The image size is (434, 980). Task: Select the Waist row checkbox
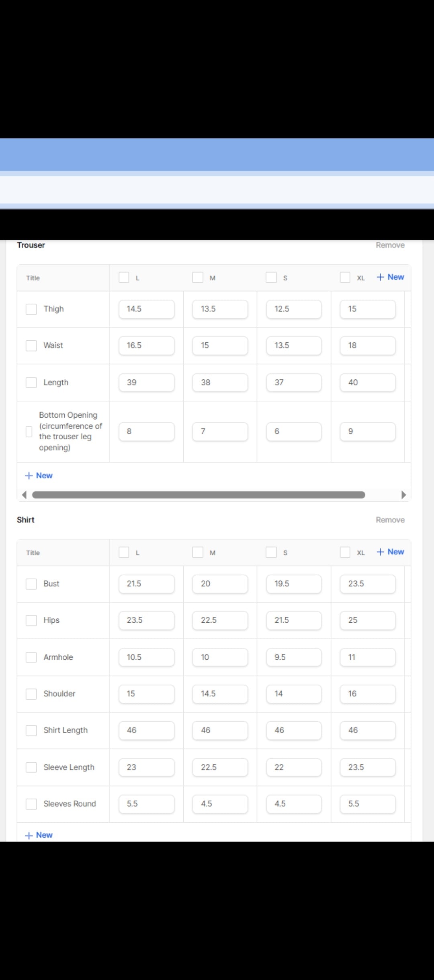(x=31, y=346)
